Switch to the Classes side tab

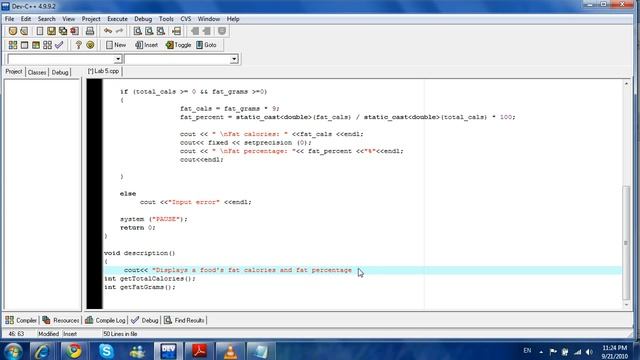click(37, 72)
